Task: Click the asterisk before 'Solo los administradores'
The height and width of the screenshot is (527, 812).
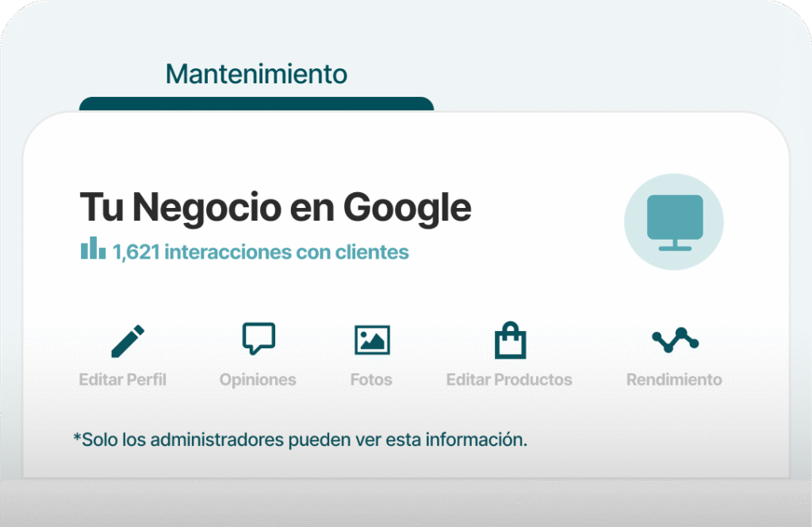Action: (x=77, y=437)
